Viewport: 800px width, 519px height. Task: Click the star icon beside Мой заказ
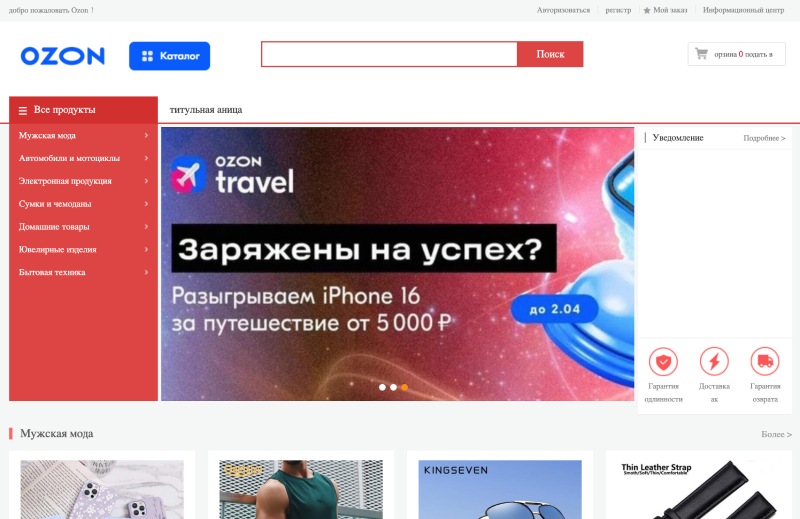tap(646, 10)
